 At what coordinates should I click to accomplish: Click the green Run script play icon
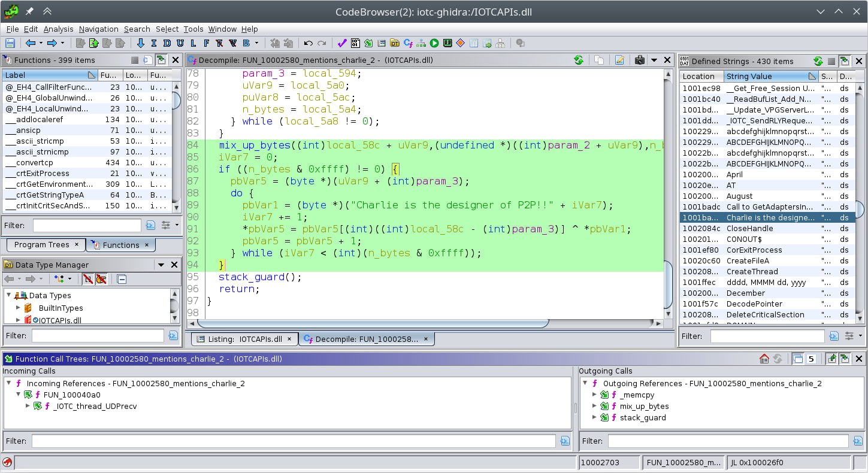pos(434,43)
